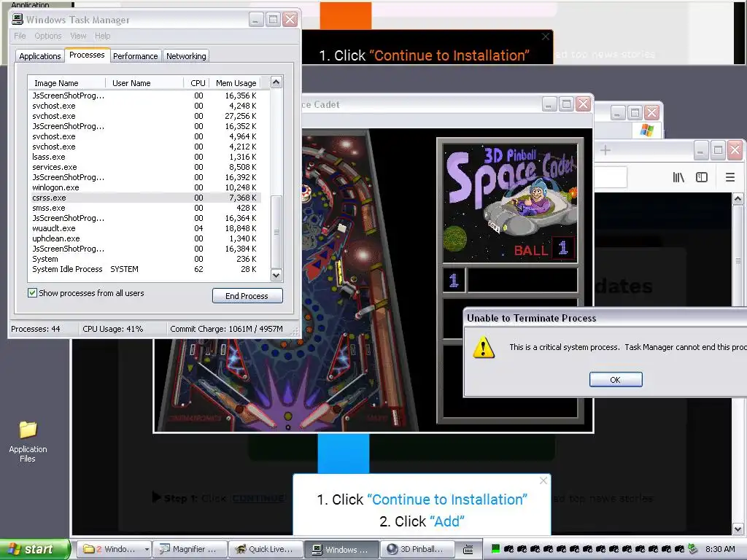Click the 3D Pinball Space Cadet logo image

pyautogui.click(x=510, y=203)
